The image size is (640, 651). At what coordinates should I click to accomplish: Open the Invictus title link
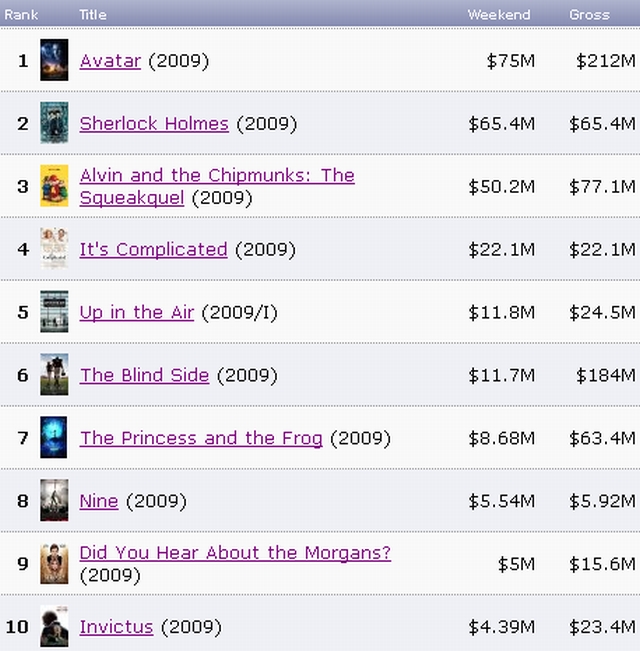coord(116,627)
